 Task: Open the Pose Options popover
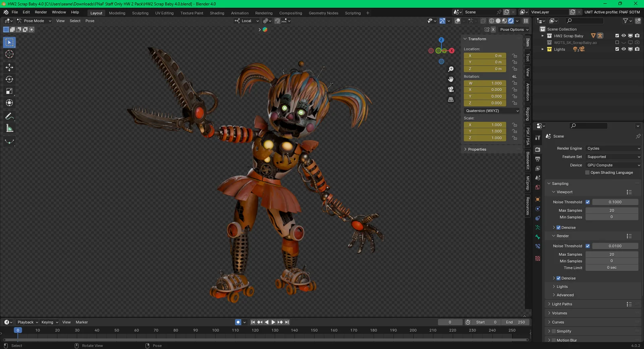point(514,29)
